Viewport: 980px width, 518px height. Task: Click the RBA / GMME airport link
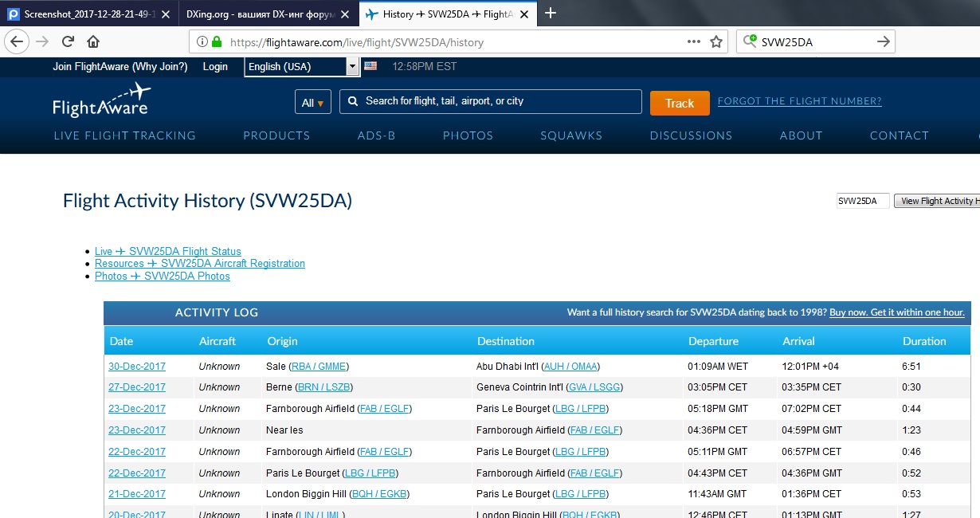point(319,366)
